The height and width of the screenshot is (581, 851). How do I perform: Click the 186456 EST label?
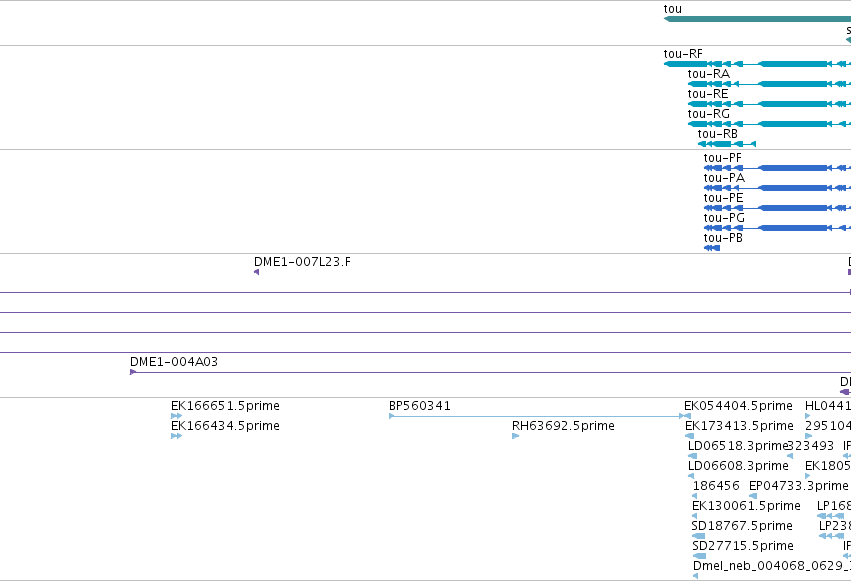[x=716, y=486]
